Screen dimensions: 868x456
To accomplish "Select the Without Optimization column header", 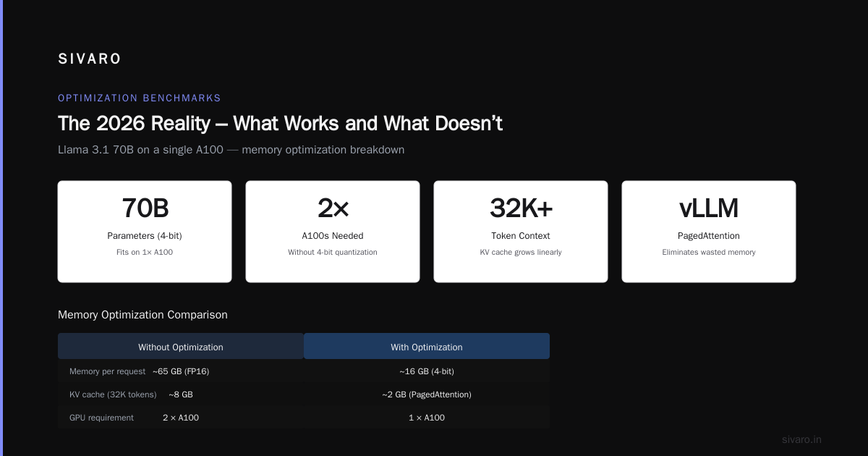I will (x=181, y=347).
